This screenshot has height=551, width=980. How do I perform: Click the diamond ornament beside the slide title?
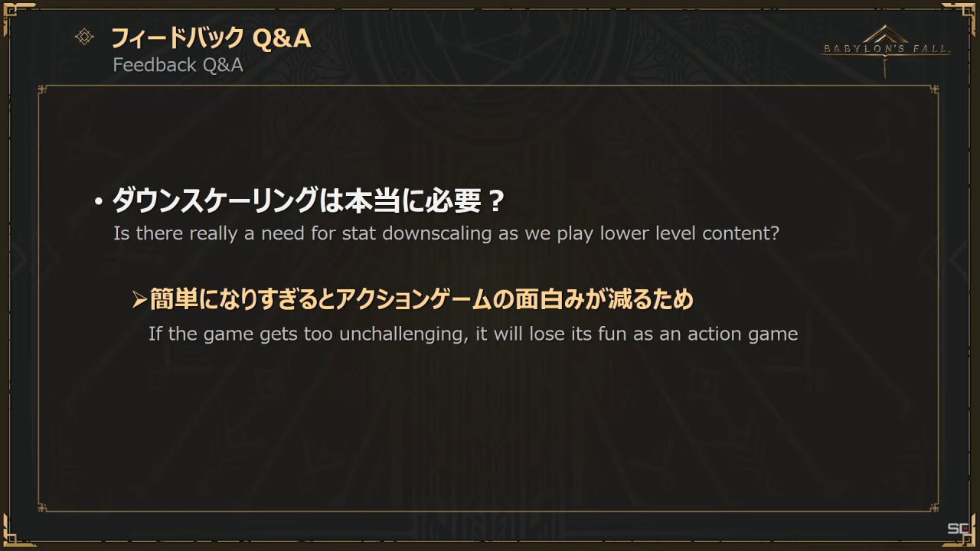click(84, 37)
